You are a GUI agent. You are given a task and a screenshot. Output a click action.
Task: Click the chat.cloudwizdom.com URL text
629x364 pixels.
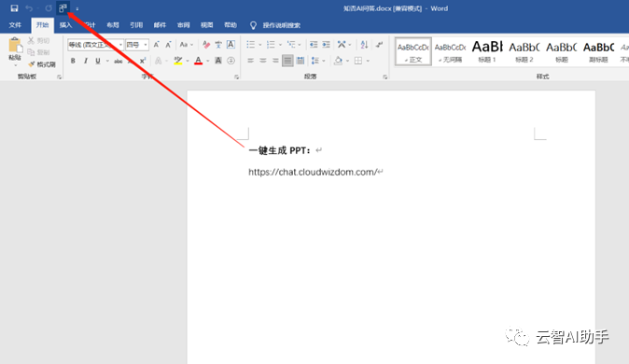point(314,172)
